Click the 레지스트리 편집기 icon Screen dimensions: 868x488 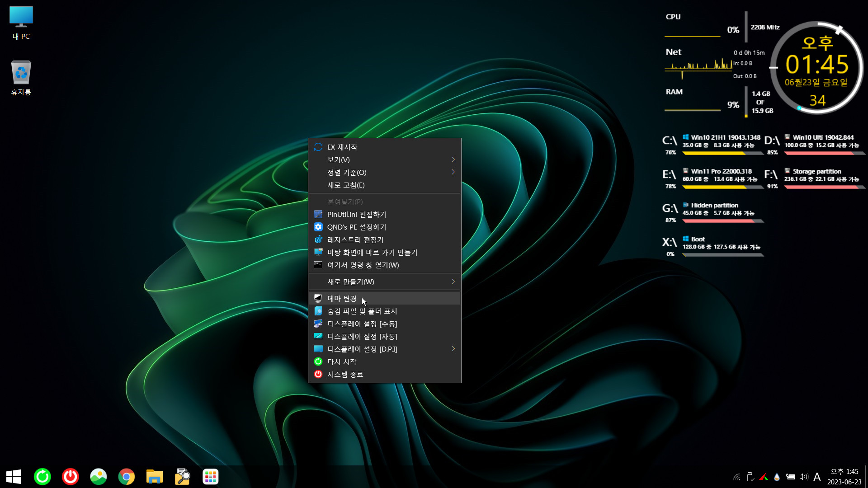tap(318, 239)
